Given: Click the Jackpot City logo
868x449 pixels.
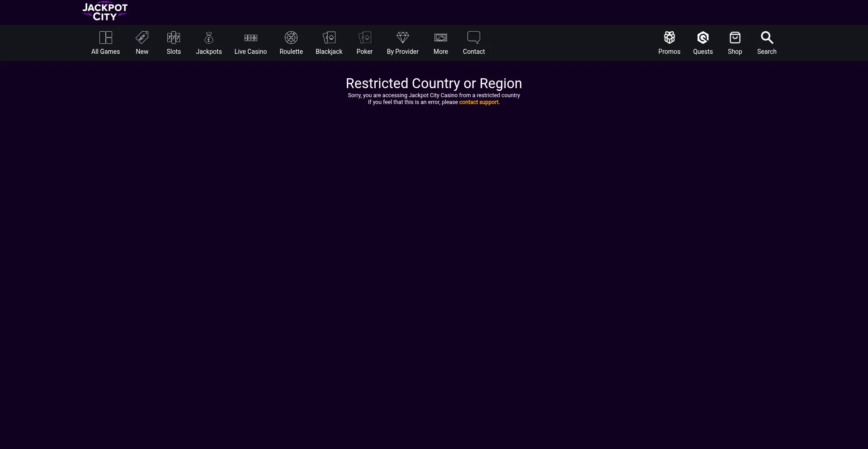Looking at the screenshot, I should coord(105,12).
